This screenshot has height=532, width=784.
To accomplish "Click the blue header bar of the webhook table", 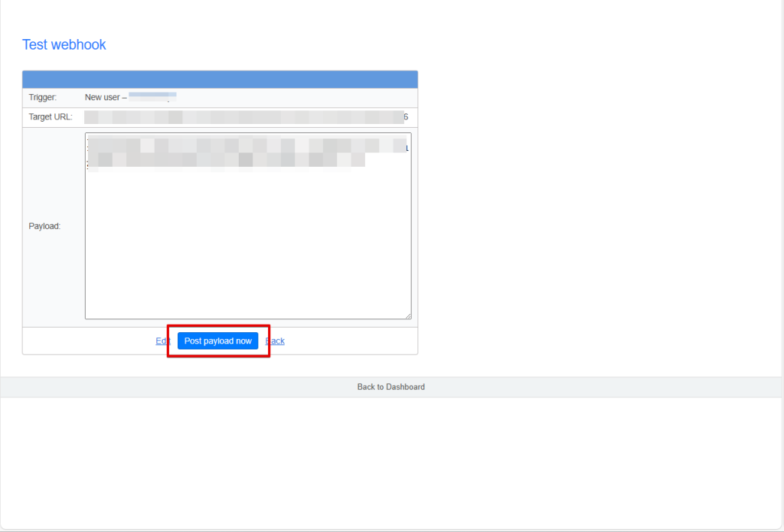I will point(220,80).
